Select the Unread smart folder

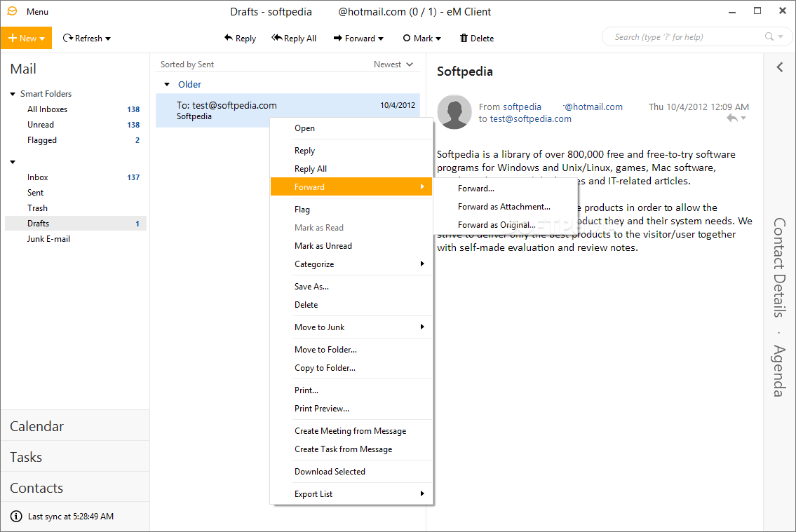76,124
